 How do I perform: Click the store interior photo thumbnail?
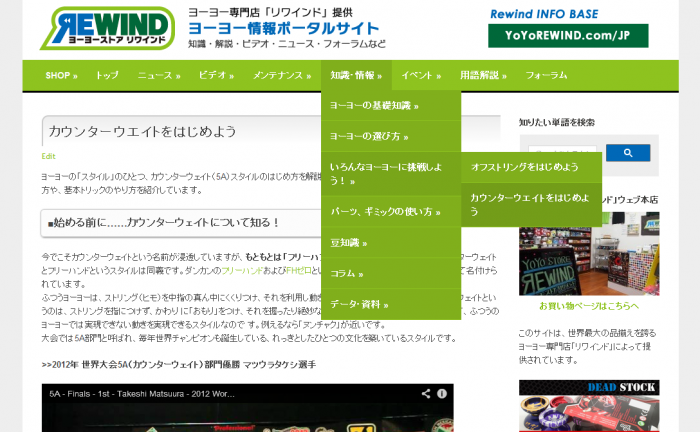point(589,253)
